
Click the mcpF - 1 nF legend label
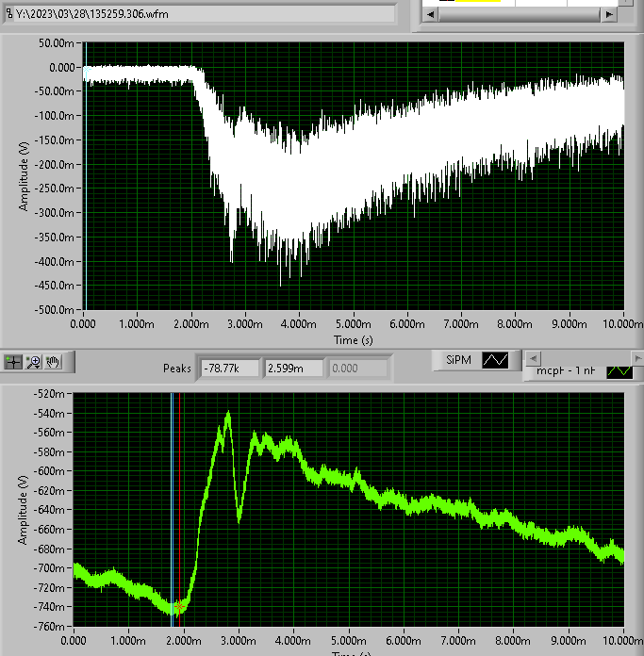coord(566,371)
